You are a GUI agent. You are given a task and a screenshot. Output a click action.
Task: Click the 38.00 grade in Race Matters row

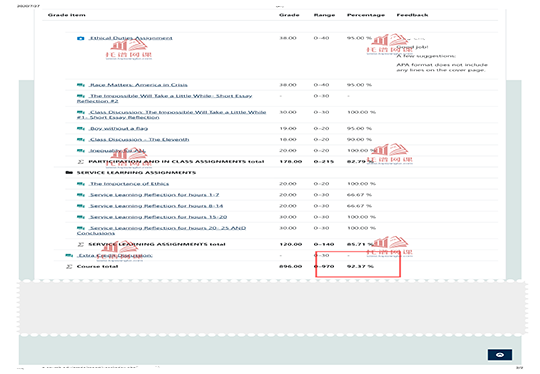[288, 85]
